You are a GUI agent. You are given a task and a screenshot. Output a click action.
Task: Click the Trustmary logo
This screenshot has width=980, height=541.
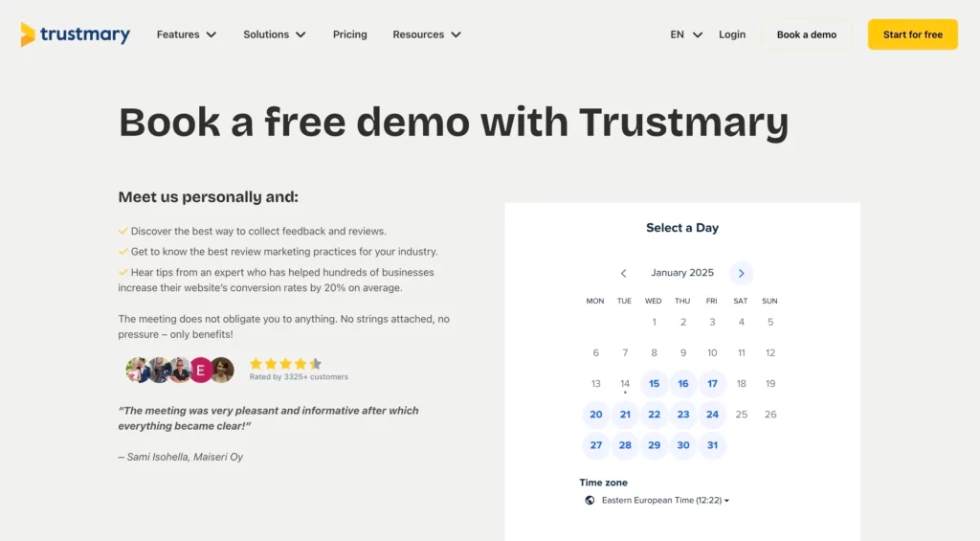click(75, 34)
